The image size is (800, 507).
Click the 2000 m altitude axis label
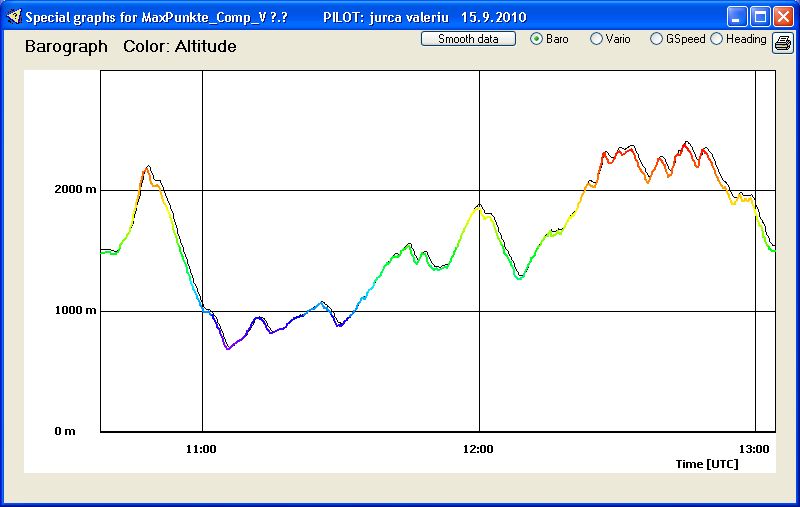tap(76, 190)
